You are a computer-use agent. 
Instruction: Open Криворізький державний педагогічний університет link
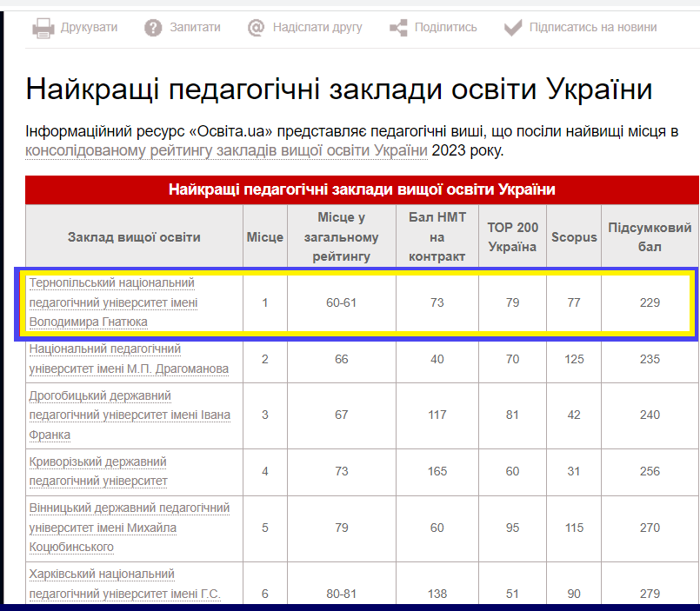click(98, 471)
